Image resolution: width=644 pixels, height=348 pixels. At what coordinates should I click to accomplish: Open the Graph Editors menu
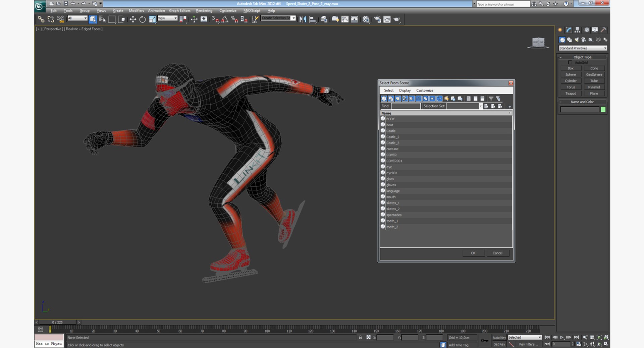179,11
